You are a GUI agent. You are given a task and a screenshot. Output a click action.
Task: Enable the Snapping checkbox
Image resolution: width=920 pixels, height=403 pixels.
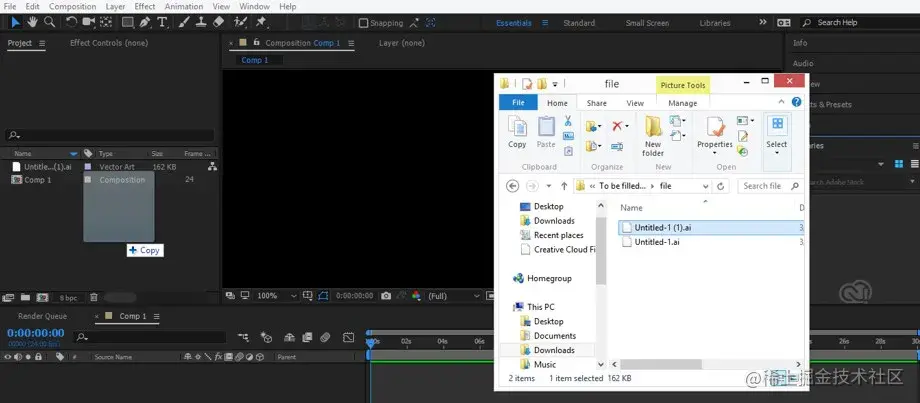363,23
